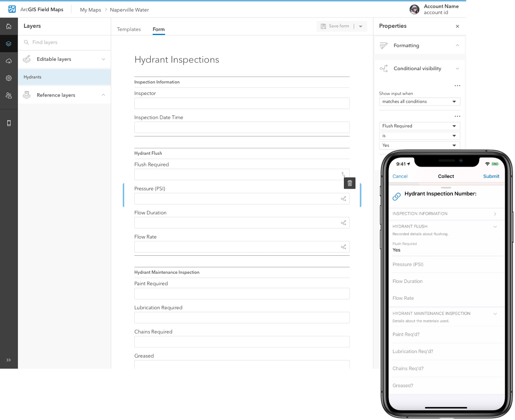Click the Formatting pencil icon in Properties

(x=384, y=45)
